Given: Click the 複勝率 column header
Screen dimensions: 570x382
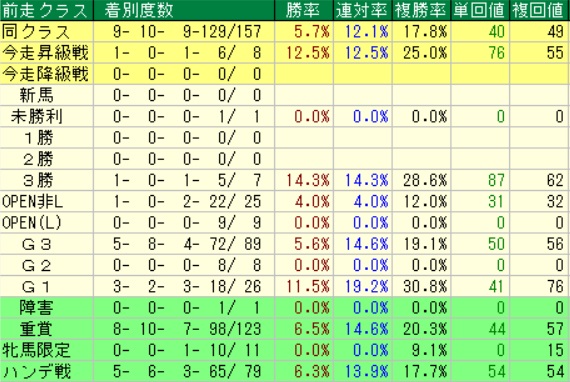Looking at the screenshot, I should (422, 10).
